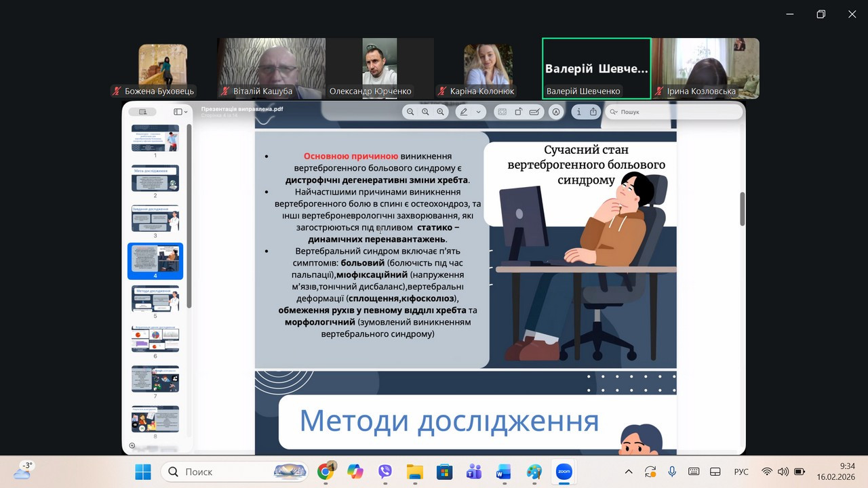Switch the РУС input language
This screenshot has width=868, height=488.
click(x=741, y=472)
